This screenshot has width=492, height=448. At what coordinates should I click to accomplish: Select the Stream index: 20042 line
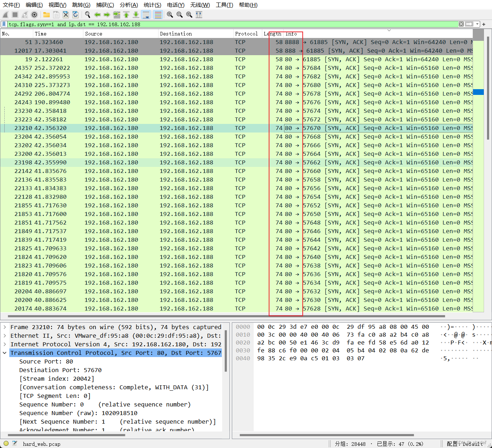pos(57,379)
